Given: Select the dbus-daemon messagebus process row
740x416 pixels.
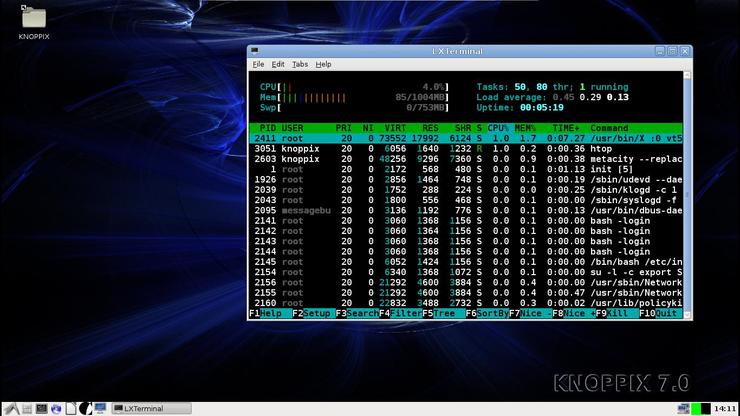Looking at the screenshot, I should [466, 211].
